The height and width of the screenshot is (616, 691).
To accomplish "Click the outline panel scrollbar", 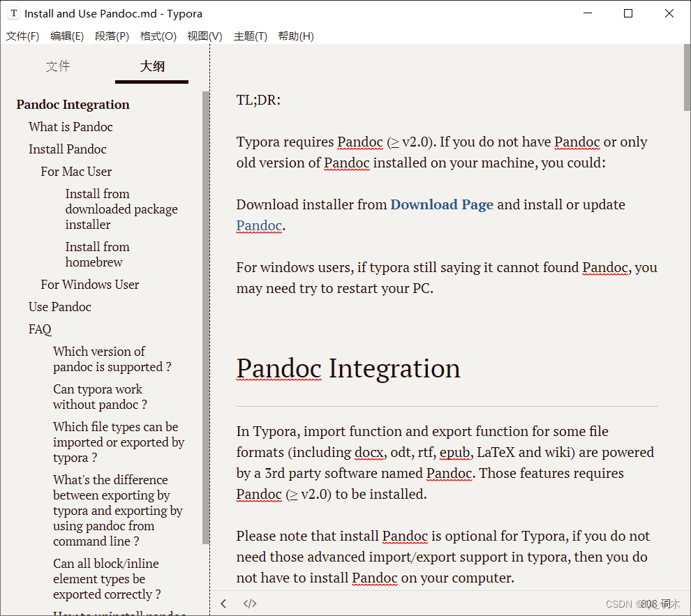I will tap(205, 317).
